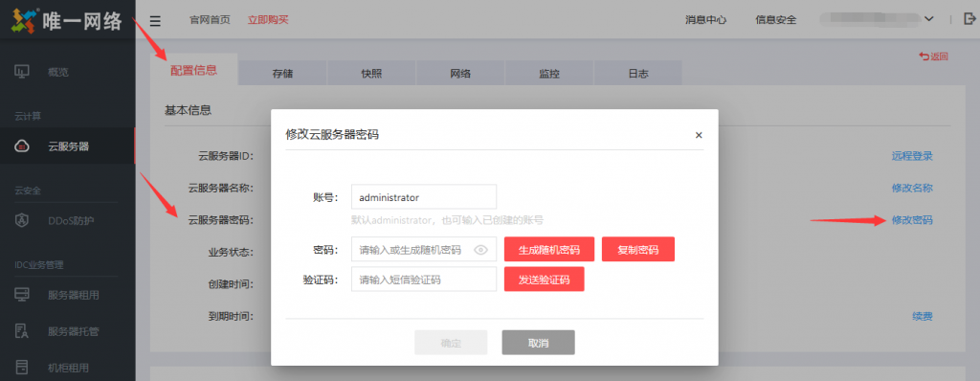
Task: Click the 唯一网络 logo
Action: click(x=67, y=21)
